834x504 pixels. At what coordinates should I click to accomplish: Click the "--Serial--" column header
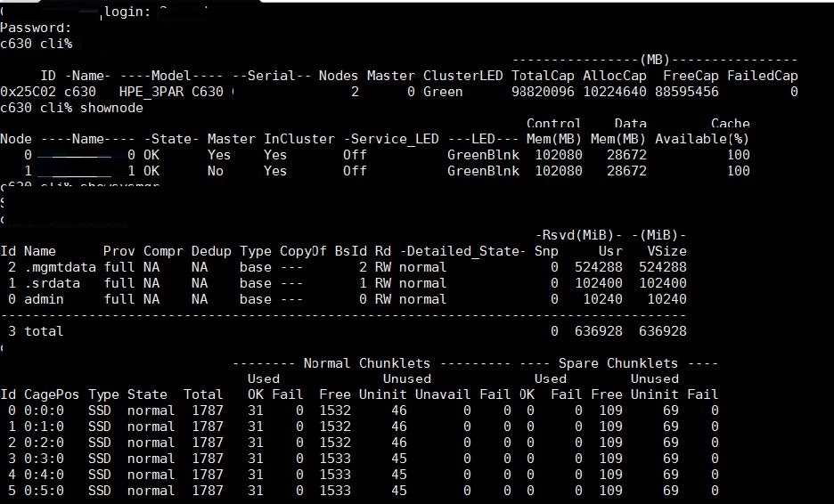(272, 76)
